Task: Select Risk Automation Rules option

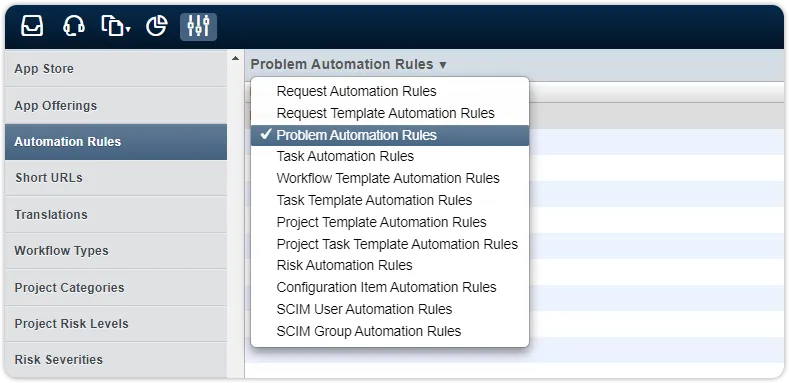Action: coord(390,265)
